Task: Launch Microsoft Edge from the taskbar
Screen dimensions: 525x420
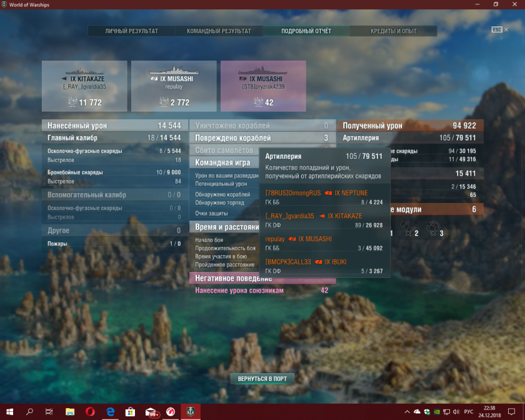Action: point(110,412)
